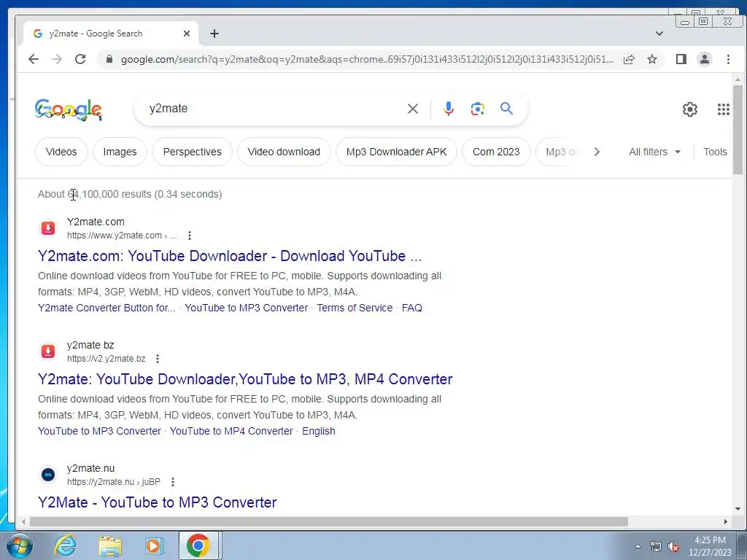747x560 pixels.
Task: Open the taskbar clock showing 4:25 PM
Action: click(x=710, y=546)
